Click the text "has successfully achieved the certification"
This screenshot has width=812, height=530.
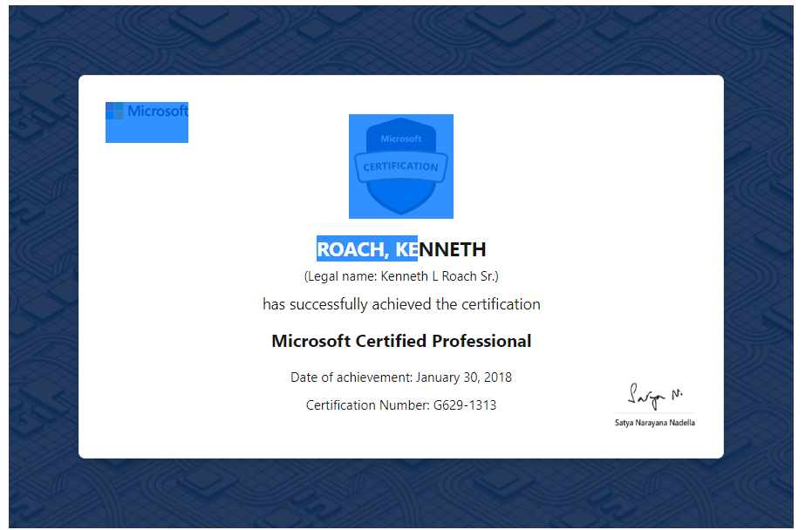click(x=401, y=304)
